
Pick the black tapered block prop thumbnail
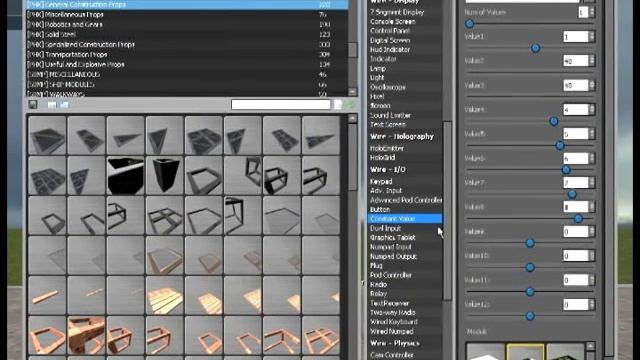164,175
